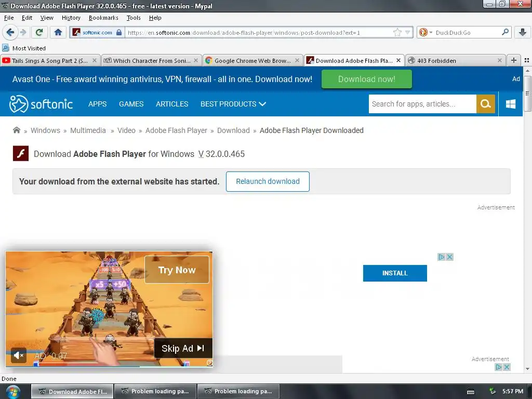Click the page vertical scrollbar thumb
The image size is (532, 399).
pos(527,94)
